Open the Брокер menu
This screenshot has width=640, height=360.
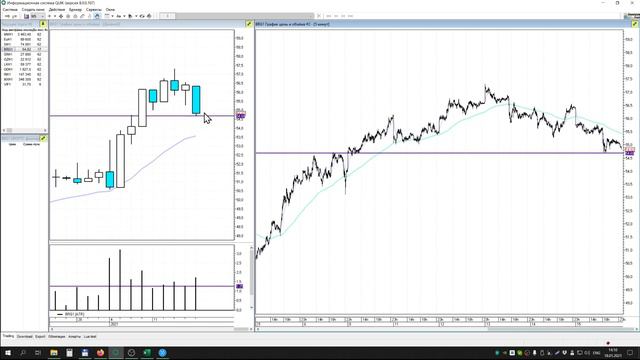75,9
